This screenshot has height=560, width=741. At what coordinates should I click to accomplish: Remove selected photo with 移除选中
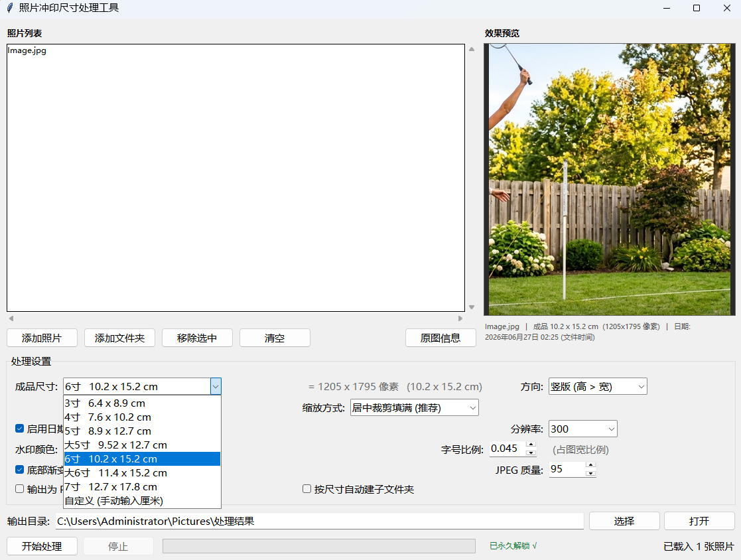click(x=197, y=338)
